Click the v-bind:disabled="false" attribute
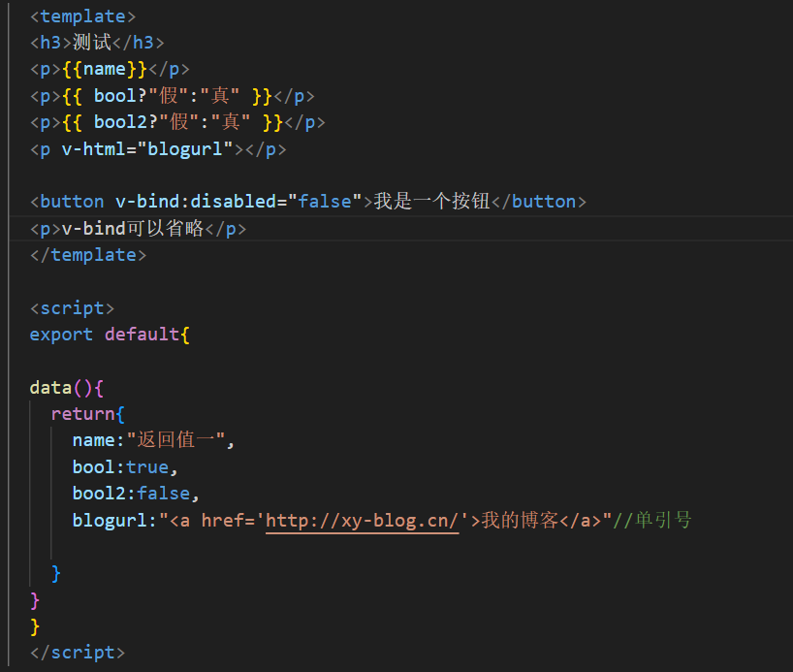Viewport: 793px width, 672px height. click(x=236, y=201)
